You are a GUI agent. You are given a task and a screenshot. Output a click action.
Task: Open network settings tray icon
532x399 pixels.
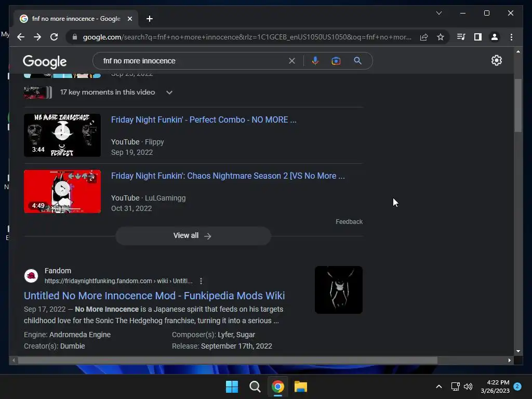(455, 387)
